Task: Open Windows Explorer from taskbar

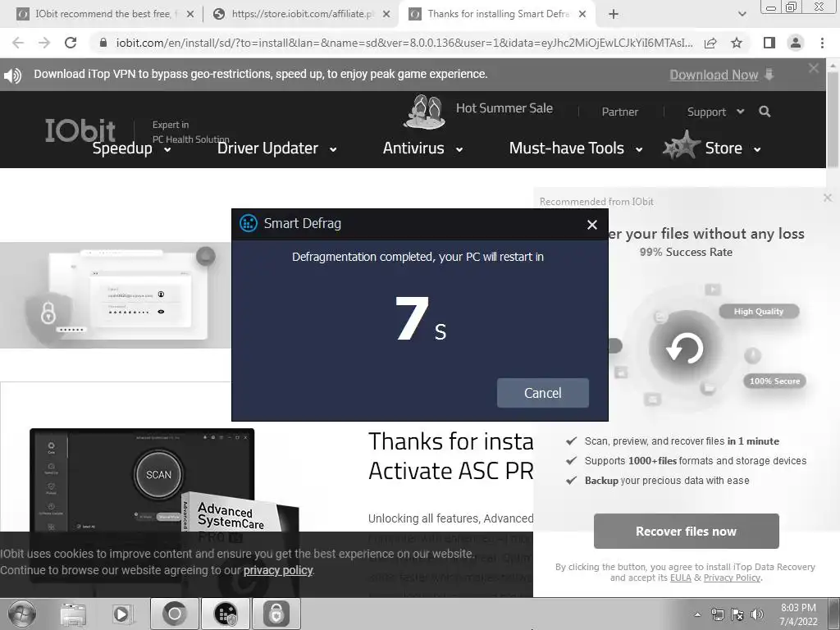Action: [x=73, y=614]
